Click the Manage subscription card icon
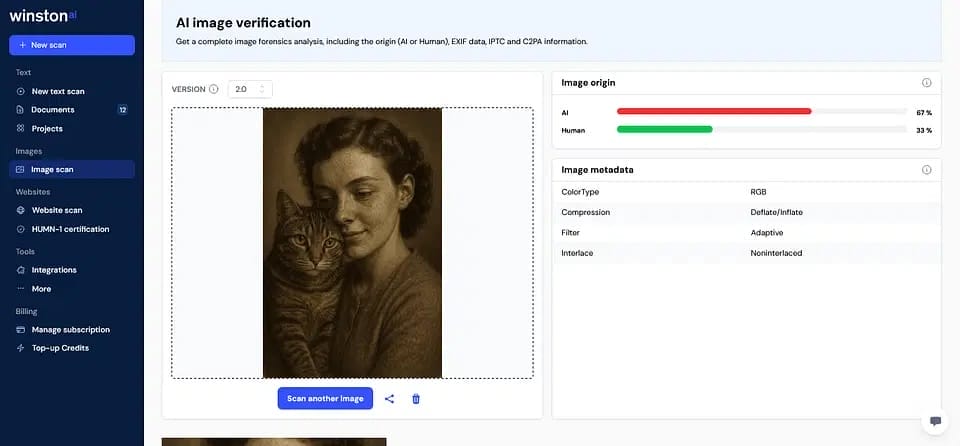 (x=20, y=330)
